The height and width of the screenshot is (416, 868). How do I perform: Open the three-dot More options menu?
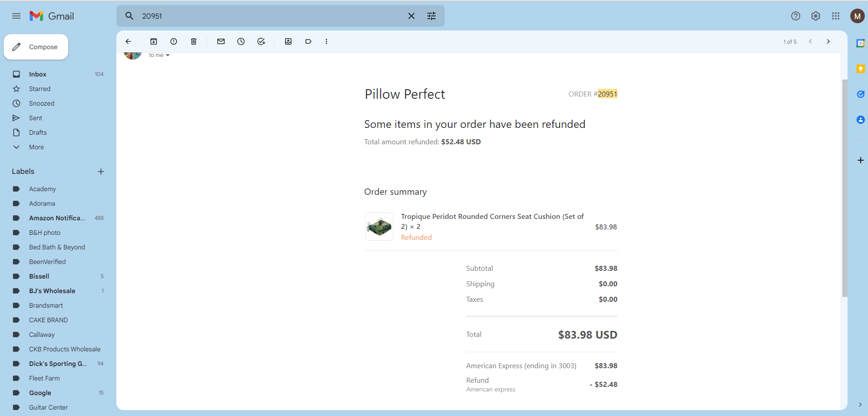pyautogui.click(x=326, y=41)
